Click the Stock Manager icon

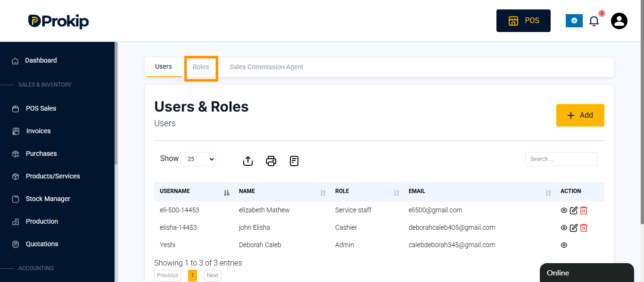click(x=16, y=199)
